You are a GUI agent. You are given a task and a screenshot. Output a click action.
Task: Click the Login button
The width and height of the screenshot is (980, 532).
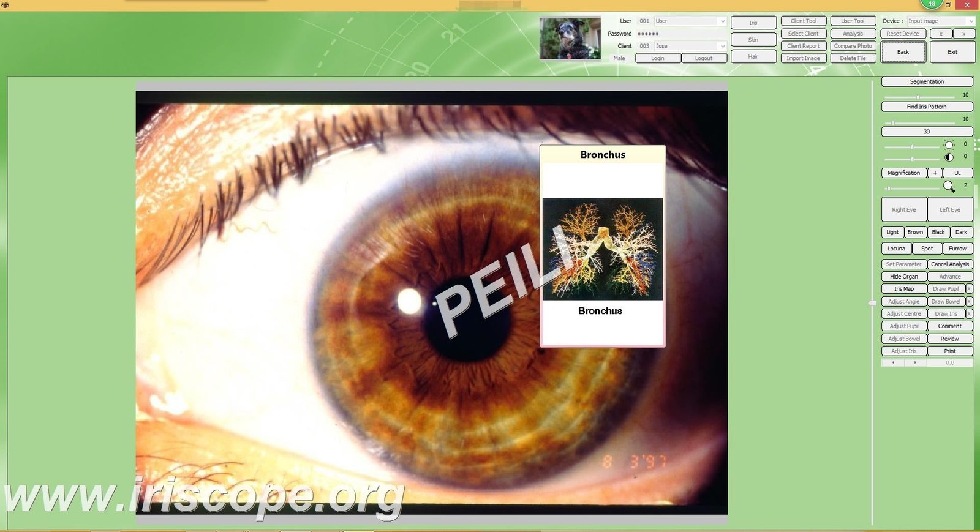pyautogui.click(x=658, y=58)
